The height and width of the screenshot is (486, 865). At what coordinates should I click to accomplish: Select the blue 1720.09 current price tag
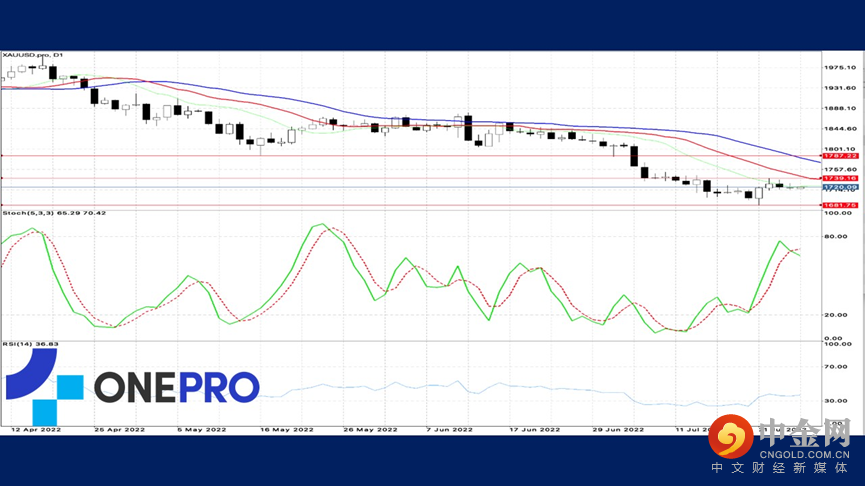click(x=840, y=188)
